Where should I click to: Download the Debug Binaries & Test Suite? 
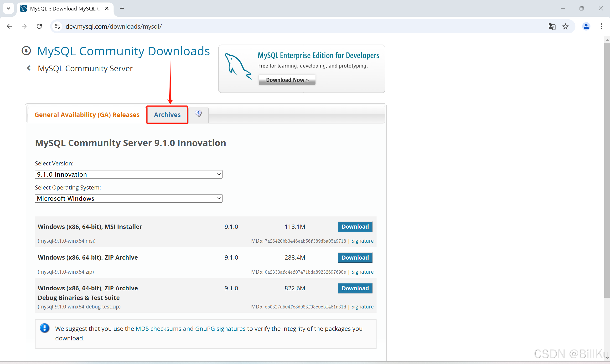tap(355, 288)
